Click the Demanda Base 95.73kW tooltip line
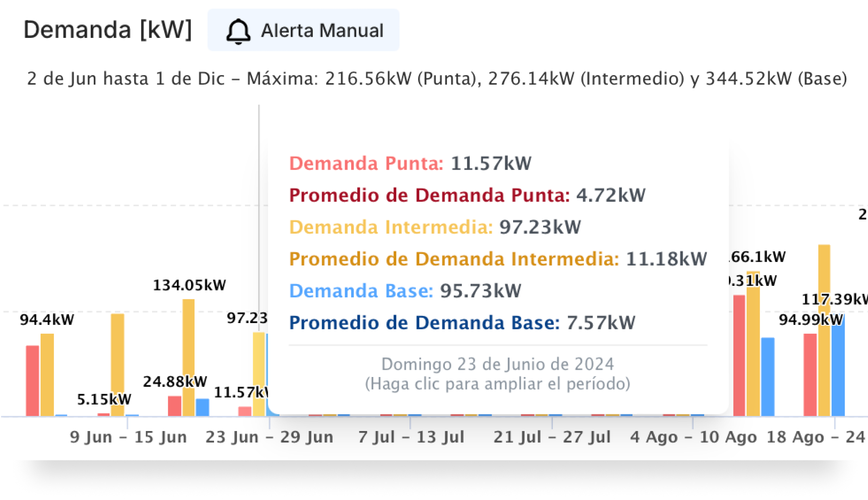Image resolution: width=868 pixels, height=500 pixels. pyautogui.click(x=405, y=291)
